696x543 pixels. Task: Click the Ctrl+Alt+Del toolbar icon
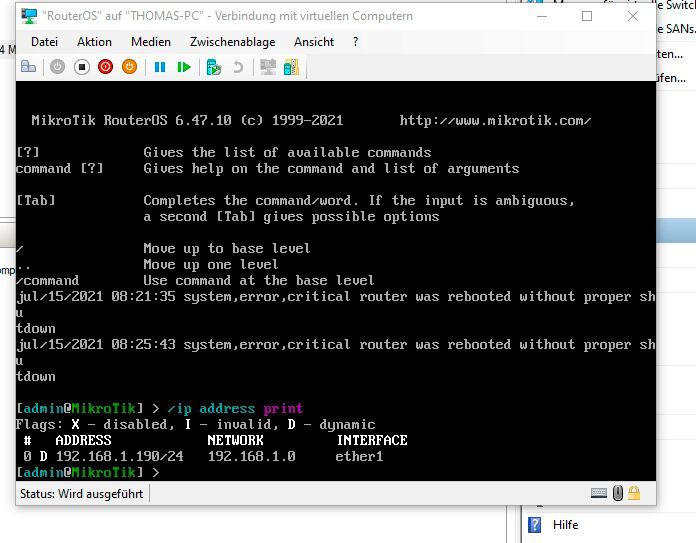click(x=28, y=67)
